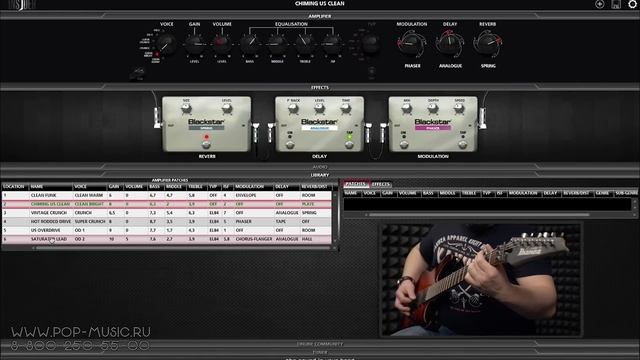Click the settings gear icon
This screenshot has width=640, height=360.
(632, 4)
